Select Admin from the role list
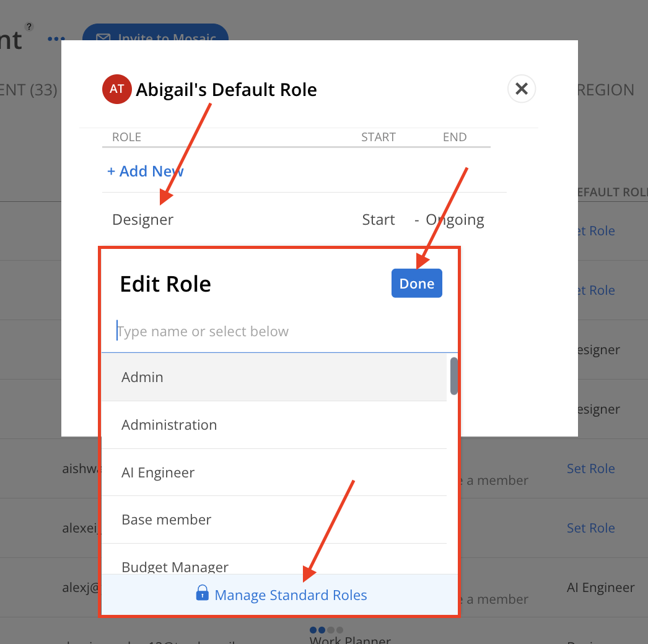The image size is (648, 644). click(x=274, y=377)
